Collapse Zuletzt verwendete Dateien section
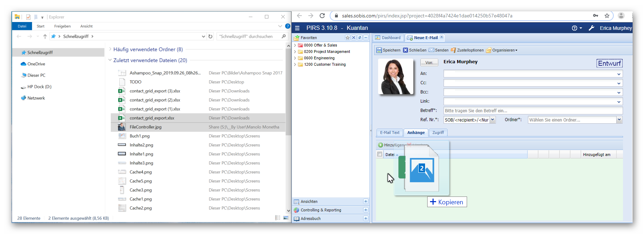This screenshot has width=644, height=248. [110, 60]
